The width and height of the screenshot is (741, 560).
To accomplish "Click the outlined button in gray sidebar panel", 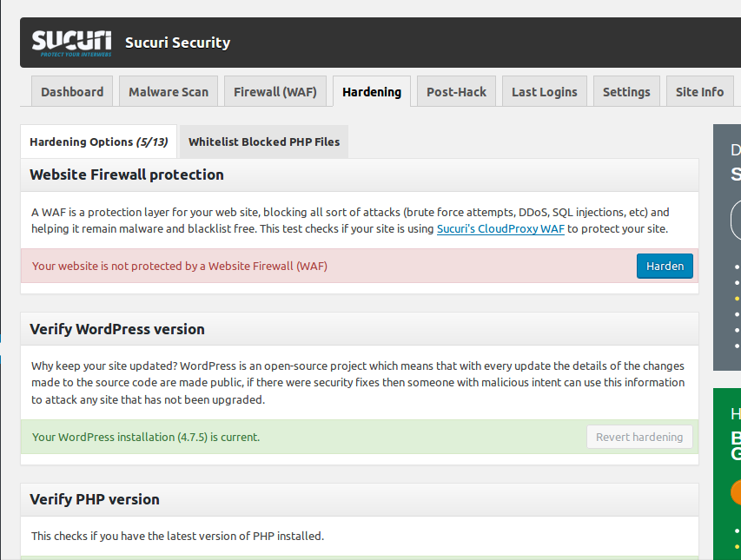I will (x=736, y=215).
